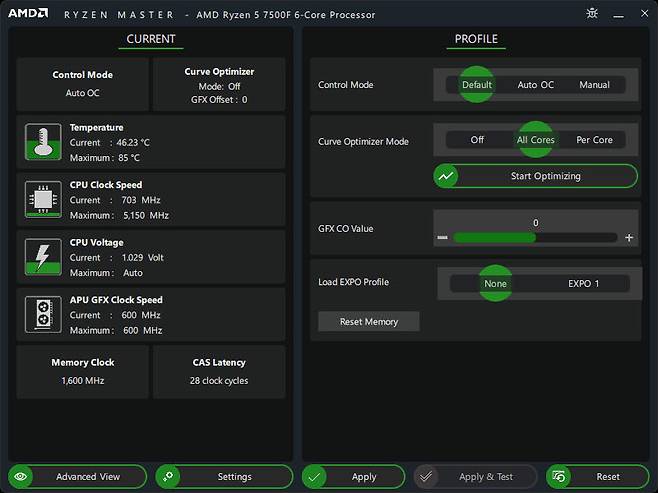Open Advanced View
Image resolution: width=658 pixels, height=493 pixels.
pos(78,477)
